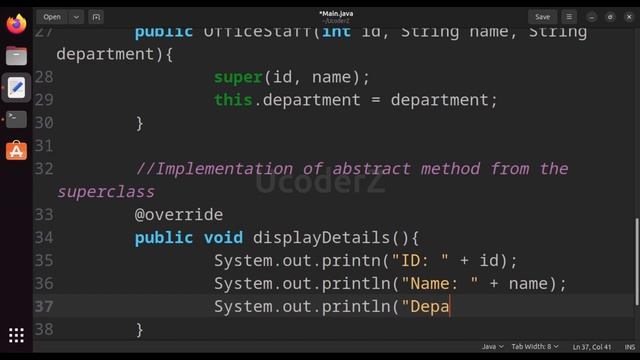This screenshot has height=360, width=640.
Task: Place cursor on line 37 println text
Action: (x=331, y=306)
